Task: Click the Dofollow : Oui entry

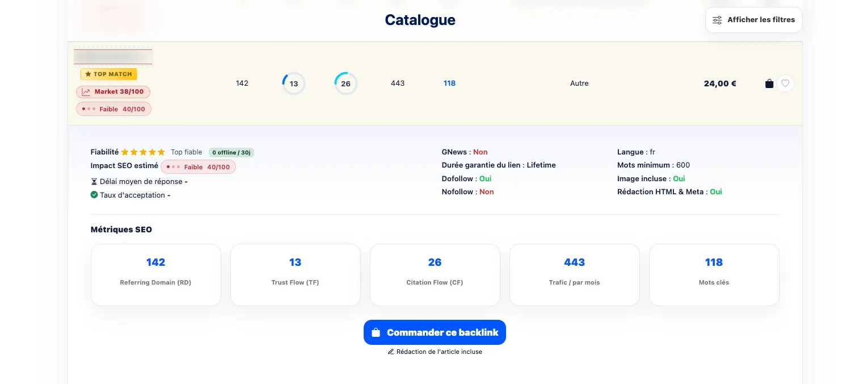Action: (x=466, y=178)
